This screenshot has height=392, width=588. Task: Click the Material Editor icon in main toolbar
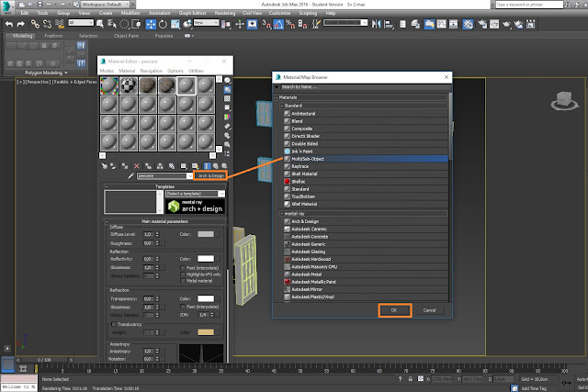click(468, 25)
